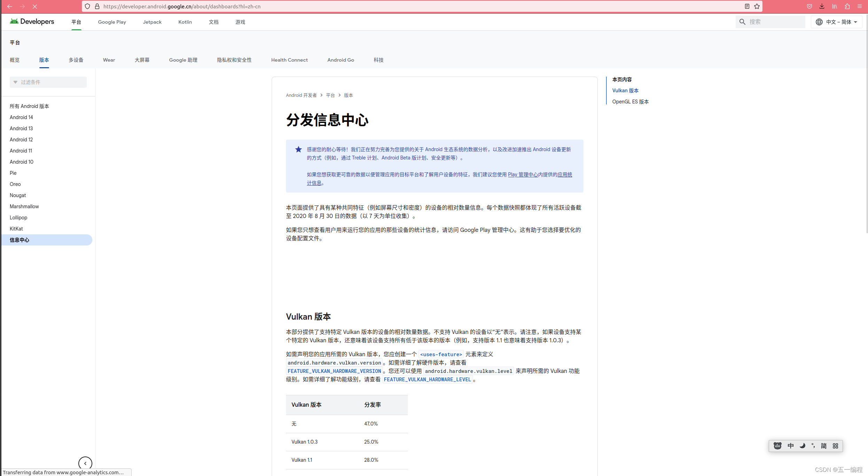Select 信息中心 in the sidebar

[x=47, y=240]
